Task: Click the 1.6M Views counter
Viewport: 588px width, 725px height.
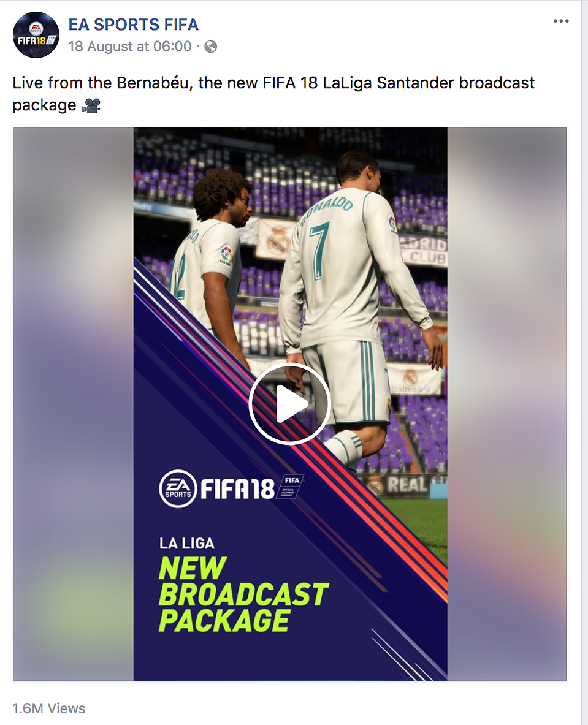Action: (49, 708)
